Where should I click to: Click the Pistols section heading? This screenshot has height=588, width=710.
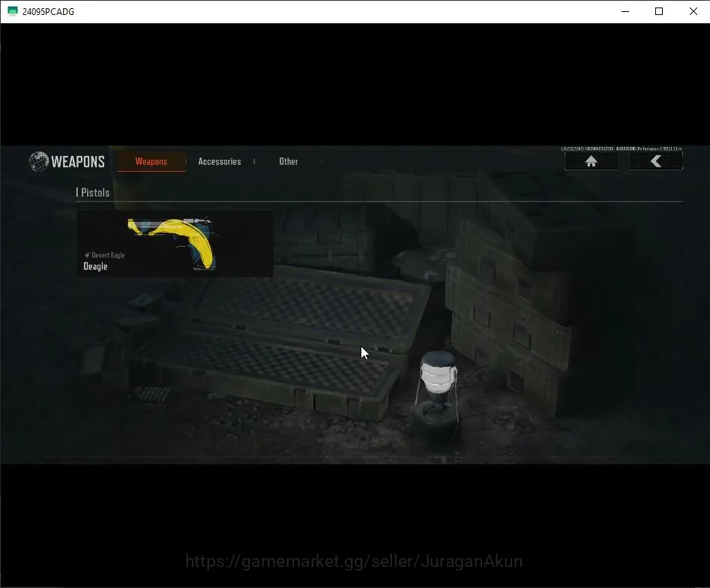click(93, 193)
